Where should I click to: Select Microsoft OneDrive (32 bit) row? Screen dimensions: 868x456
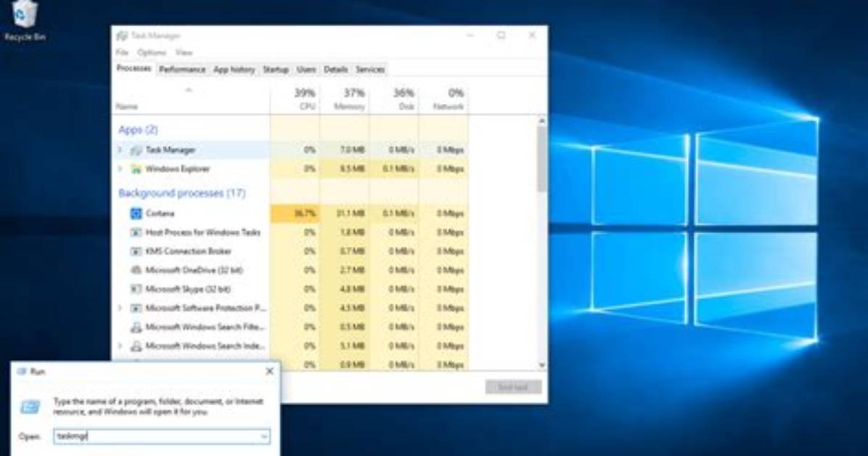(x=290, y=270)
